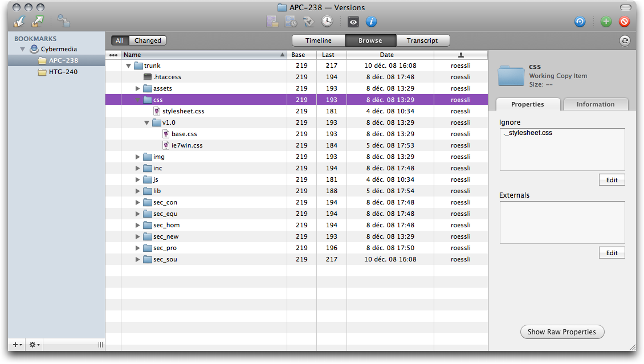This screenshot has height=364, width=644.
Task: Click the base.css file icon
Action: (x=166, y=134)
